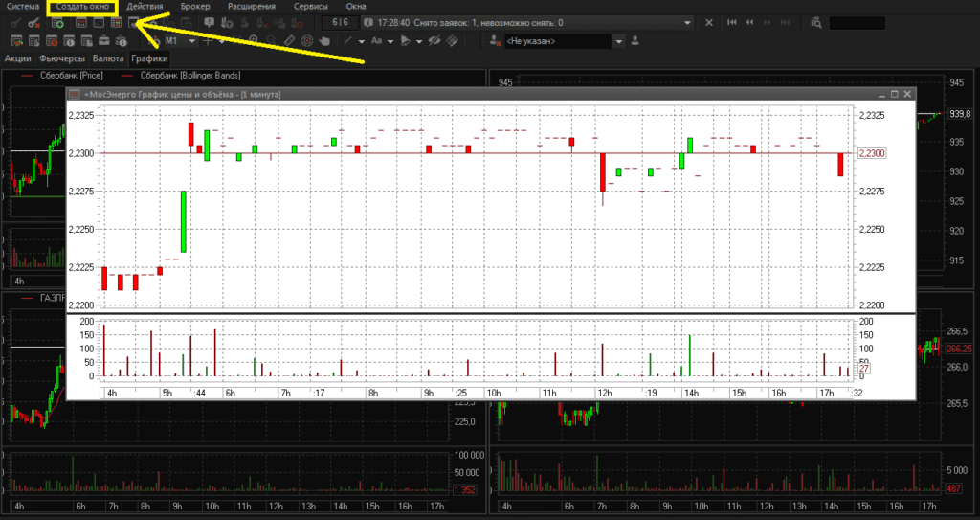Open the <Не указан> client dropdown
The width and height of the screenshot is (980, 520).
click(619, 41)
